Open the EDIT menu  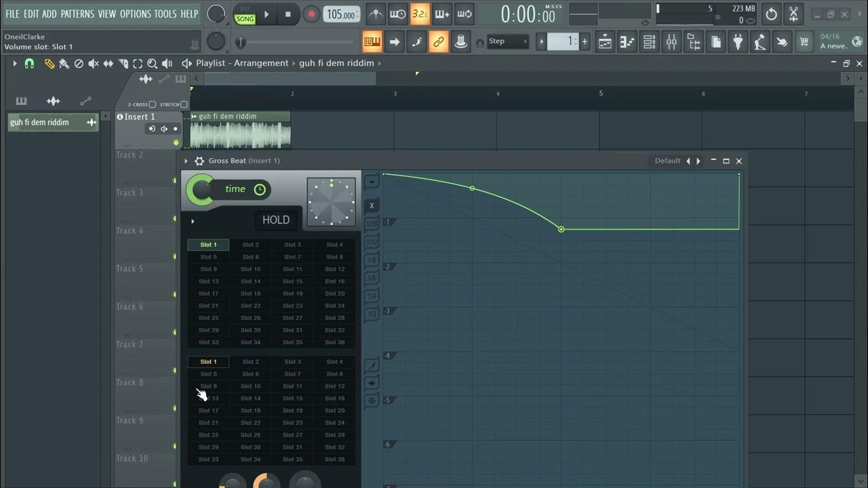click(x=31, y=14)
